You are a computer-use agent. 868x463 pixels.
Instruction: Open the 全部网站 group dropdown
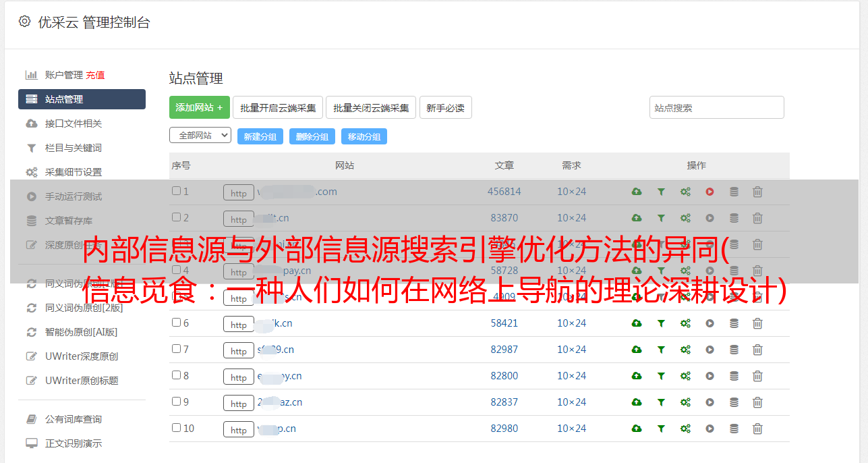[200, 135]
